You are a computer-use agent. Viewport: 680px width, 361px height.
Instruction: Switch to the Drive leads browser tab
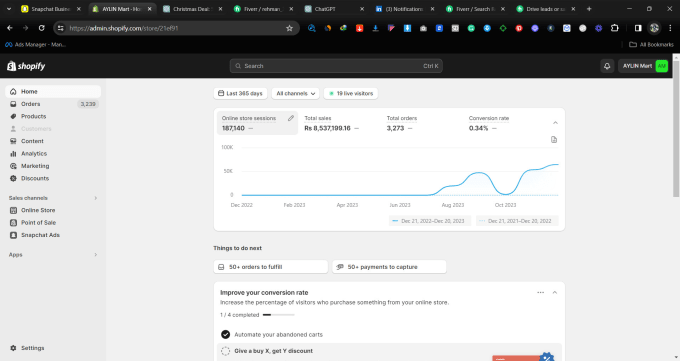pos(545,9)
